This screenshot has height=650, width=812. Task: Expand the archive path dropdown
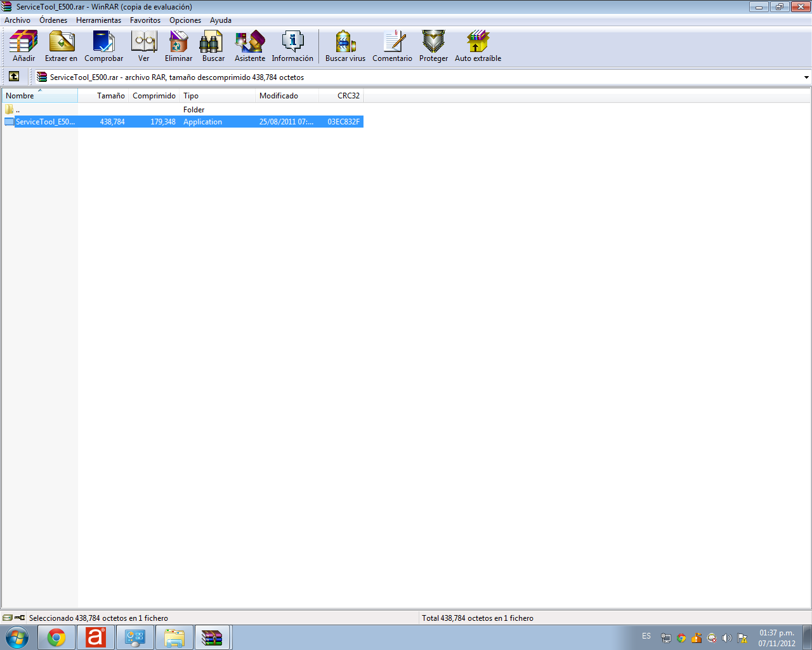(806, 77)
